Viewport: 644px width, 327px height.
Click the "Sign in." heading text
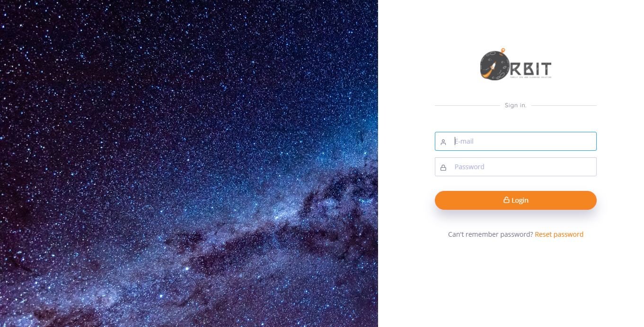[x=516, y=105]
